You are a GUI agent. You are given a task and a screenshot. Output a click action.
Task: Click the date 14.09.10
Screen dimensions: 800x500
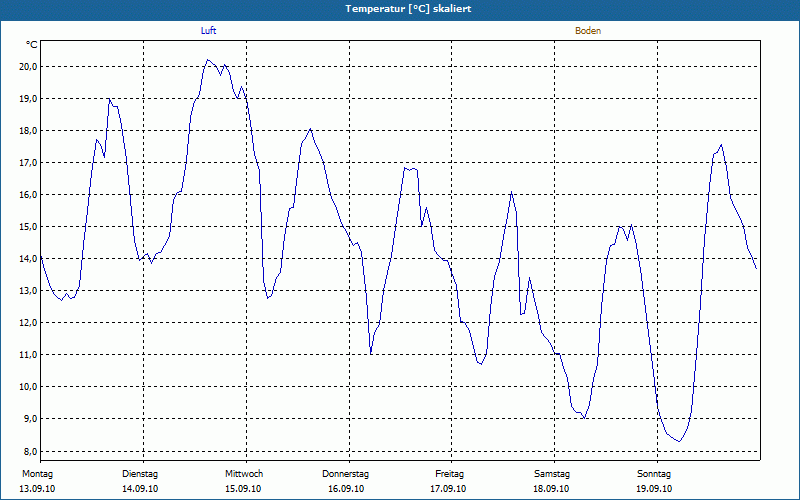[x=140, y=489]
